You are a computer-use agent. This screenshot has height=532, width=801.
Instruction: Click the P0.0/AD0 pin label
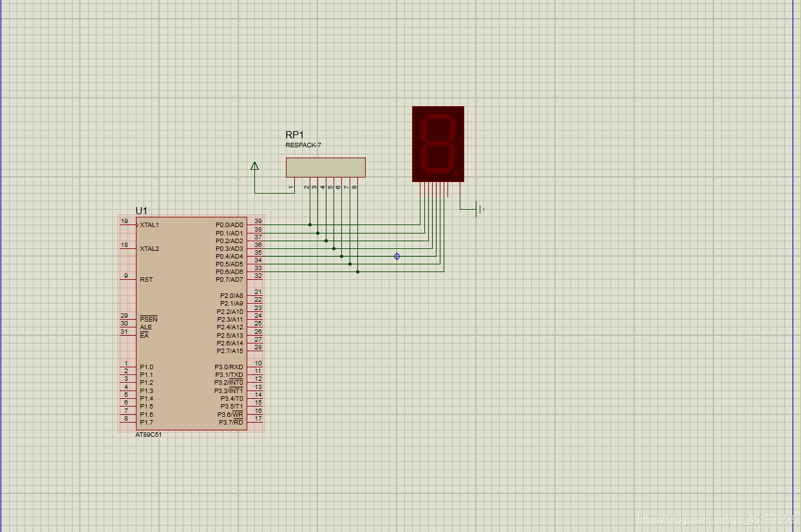click(229, 225)
